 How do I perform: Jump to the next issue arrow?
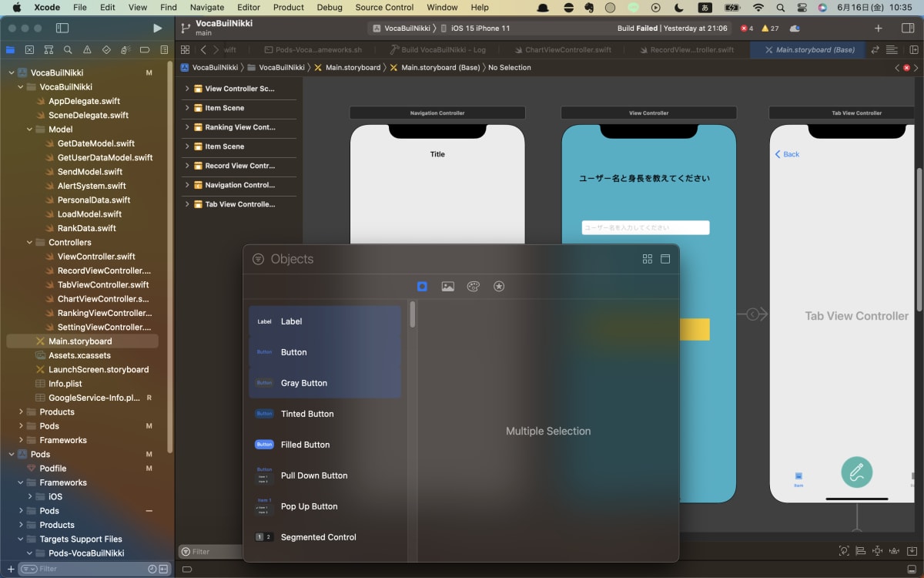tap(917, 68)
